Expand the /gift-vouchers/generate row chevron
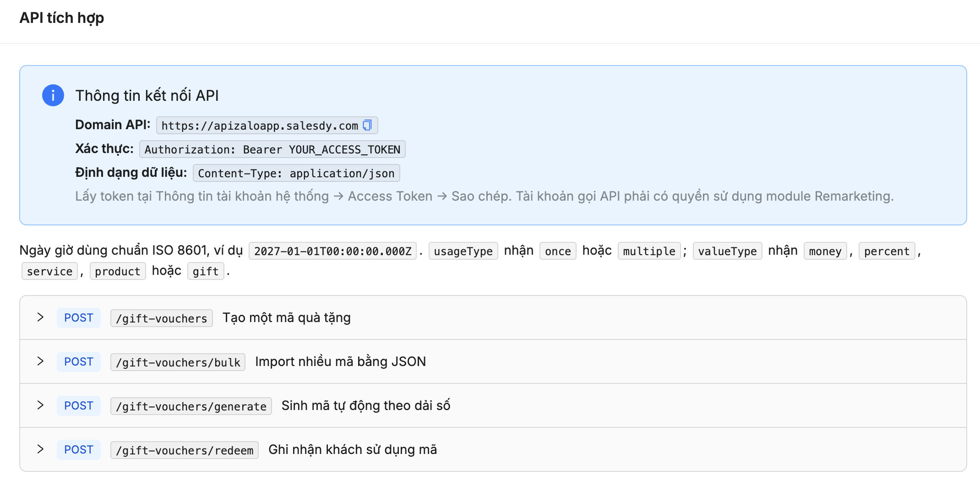Viewport: 980px width, 481px height. [x=40, y=405]
